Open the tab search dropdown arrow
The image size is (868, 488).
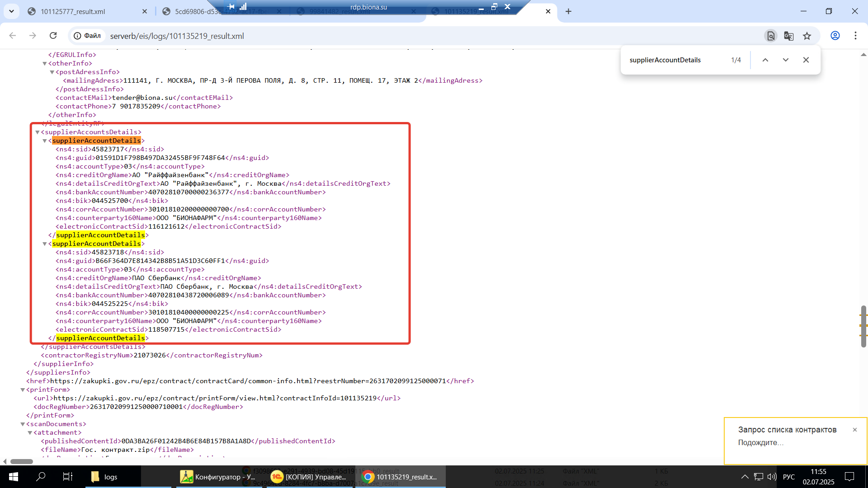tap(11, 11)
